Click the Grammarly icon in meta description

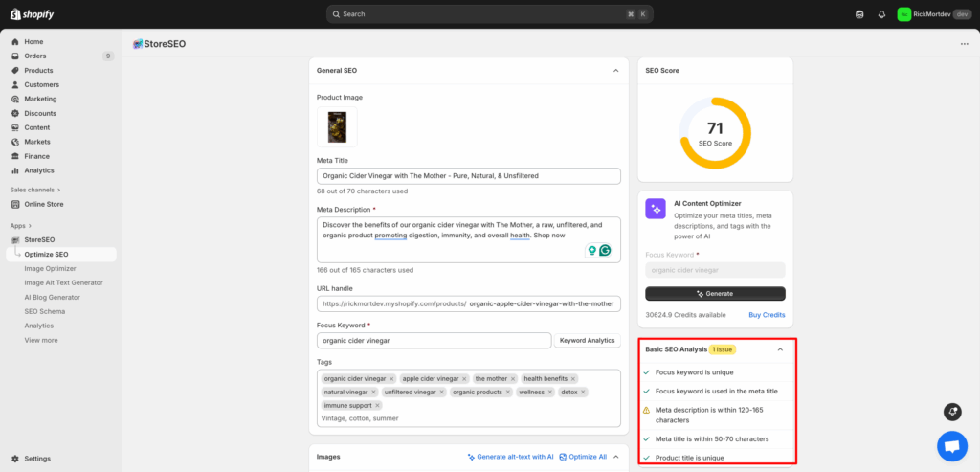coord(605,251)
